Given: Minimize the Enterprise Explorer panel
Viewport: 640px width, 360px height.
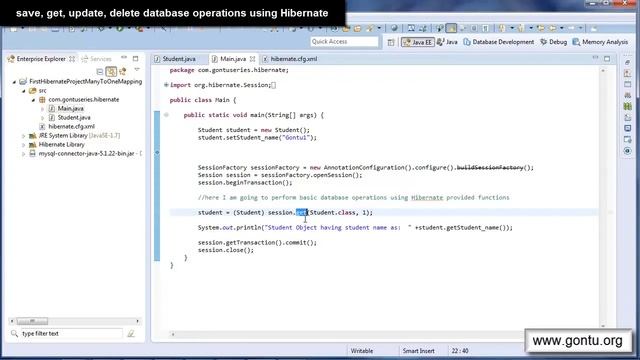Looking at the screenshot, I should click(124, 58).
